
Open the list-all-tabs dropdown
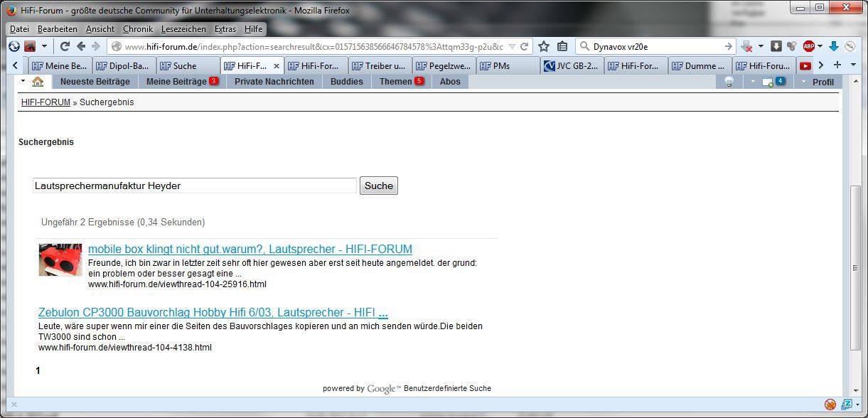852,65
